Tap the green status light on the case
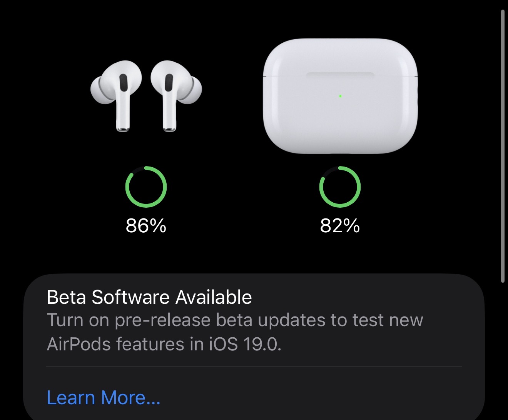Viewport: 508px width, 420px height. tap(341, 96)
